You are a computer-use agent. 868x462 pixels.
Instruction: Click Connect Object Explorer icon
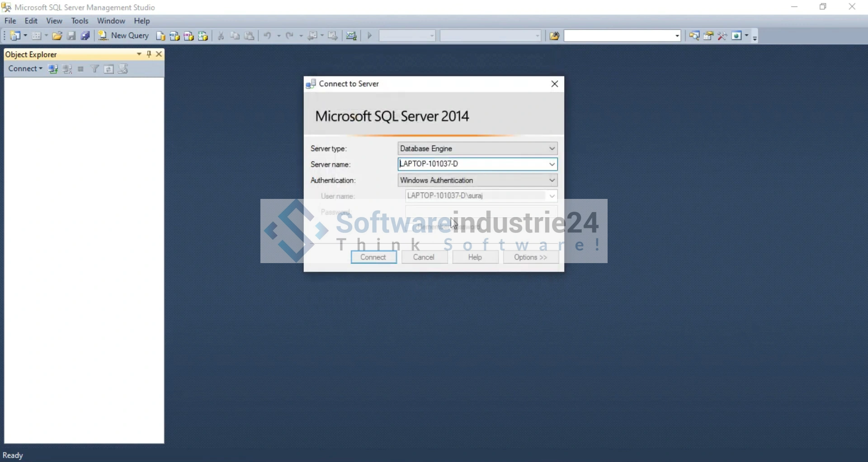53,69
